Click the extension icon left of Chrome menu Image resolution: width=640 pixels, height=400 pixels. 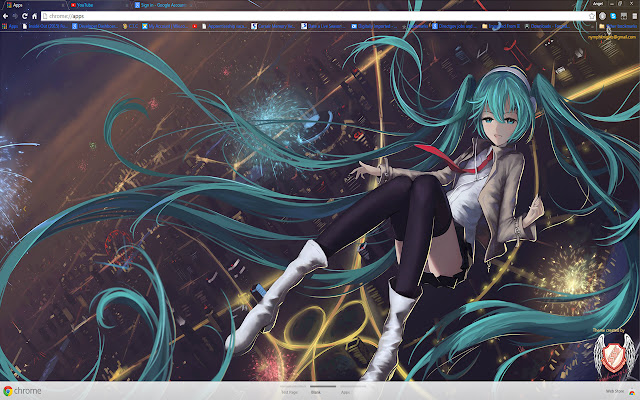point(624,16)
